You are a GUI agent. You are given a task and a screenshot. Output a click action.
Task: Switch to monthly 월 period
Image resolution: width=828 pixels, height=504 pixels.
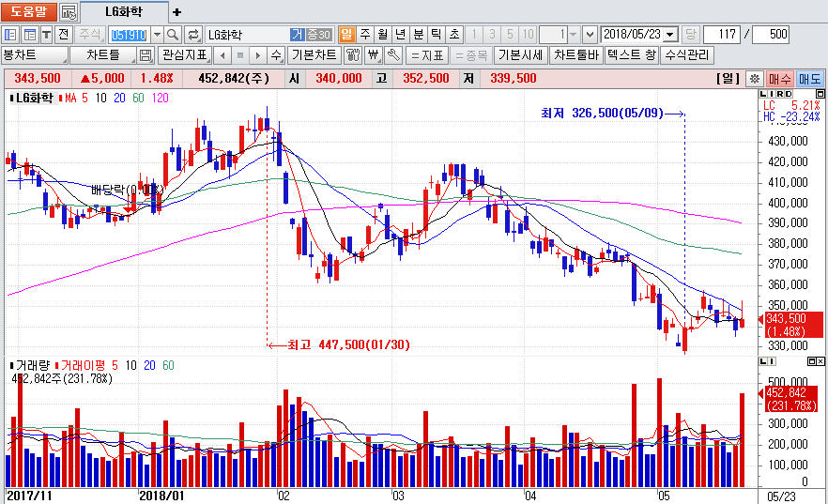click(382, 34)
